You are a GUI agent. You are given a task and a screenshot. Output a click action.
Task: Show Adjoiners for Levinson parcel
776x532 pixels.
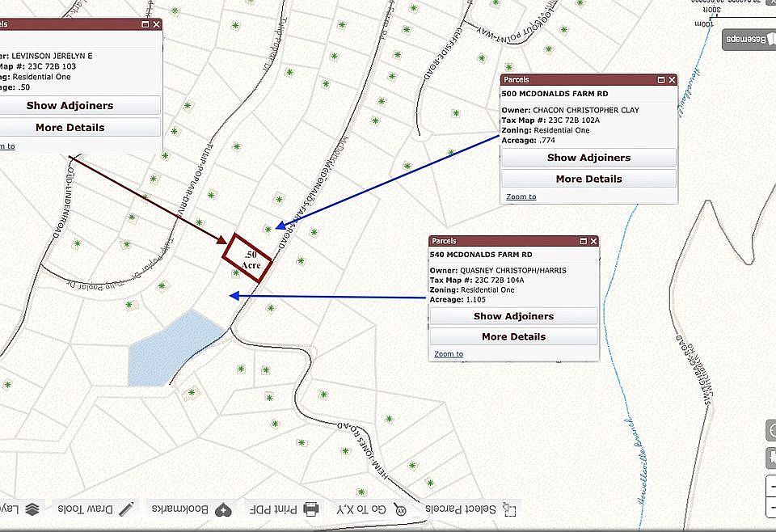pyautogui.click(x=70, y=105)
